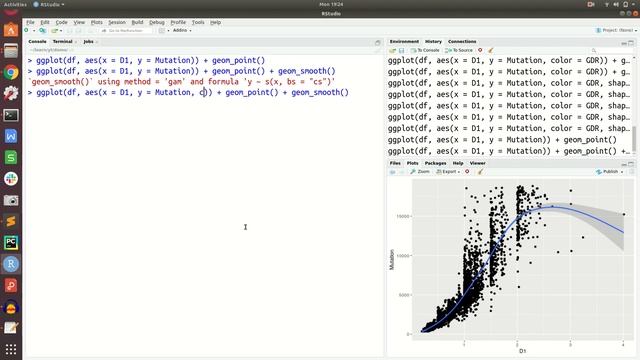
Task: Open the Session menu
Action: pos(117,22)
